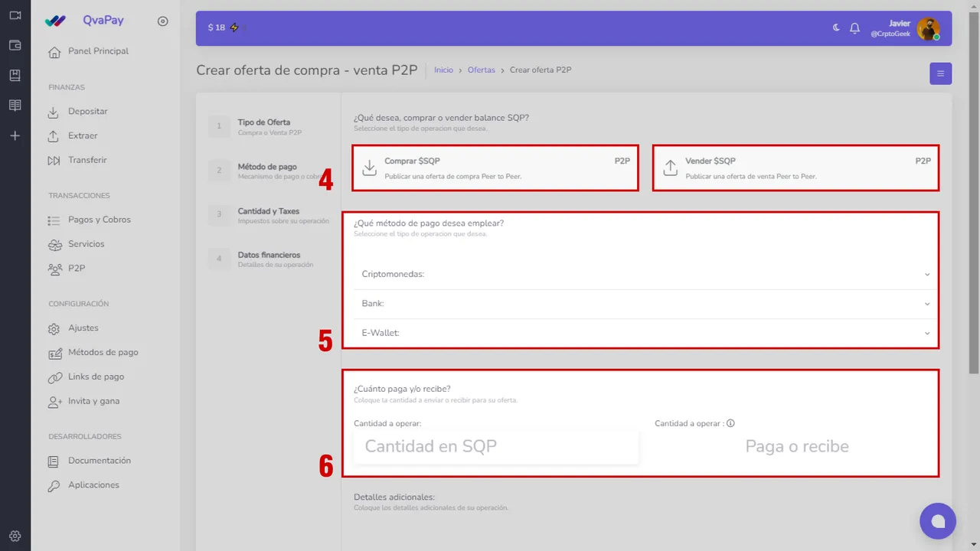Open Métodos de pago in sidebar
This screenshot has height=551, width=980.
[105, 353]
